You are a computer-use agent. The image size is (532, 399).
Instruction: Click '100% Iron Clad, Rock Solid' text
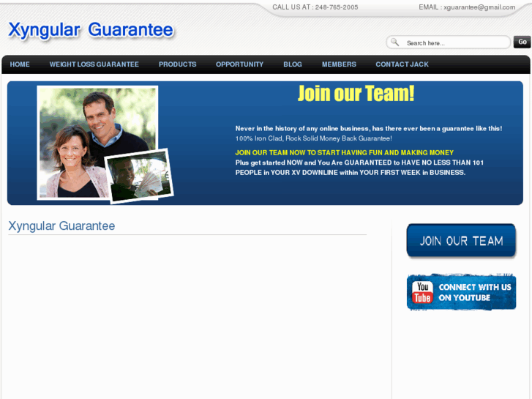[x=313, y=138]
